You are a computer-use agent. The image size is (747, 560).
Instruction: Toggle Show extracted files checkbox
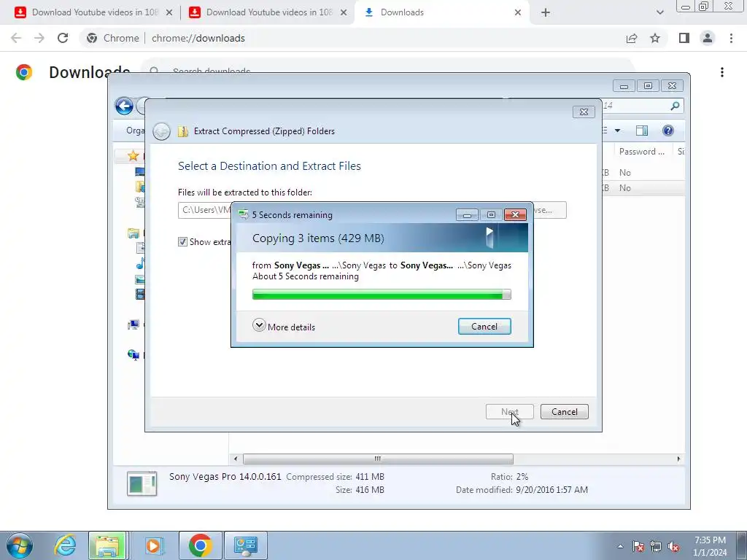point(182,242)
